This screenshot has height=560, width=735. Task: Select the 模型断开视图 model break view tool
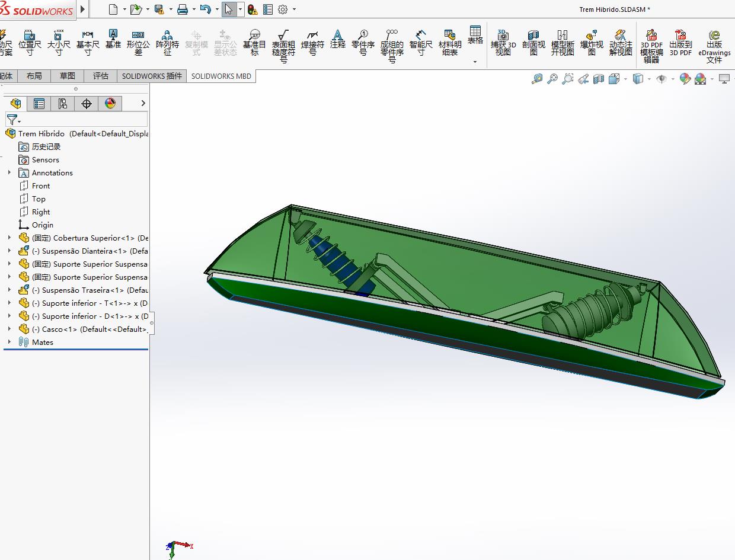563,43
